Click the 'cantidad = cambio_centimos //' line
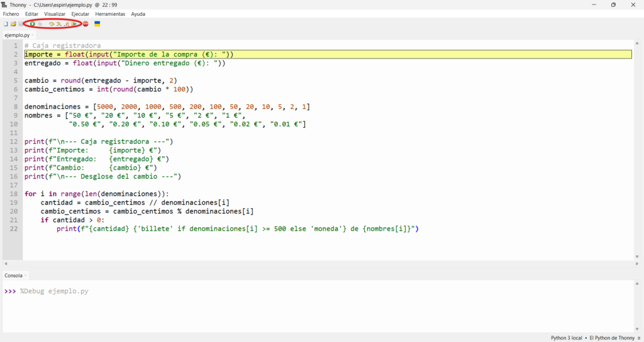Image resolution: width=644 pixels, height=342 pixels. click(x=135, y=202)
